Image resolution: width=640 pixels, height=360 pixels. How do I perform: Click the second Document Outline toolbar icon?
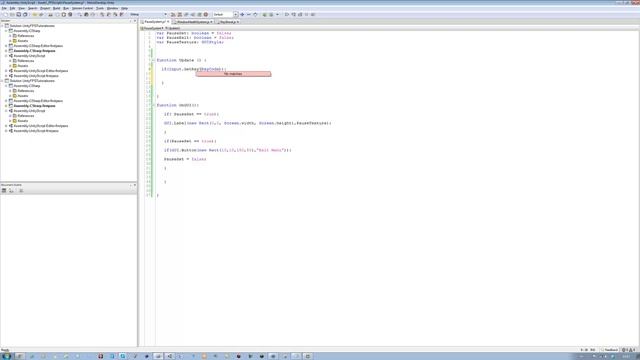[11, 191]
